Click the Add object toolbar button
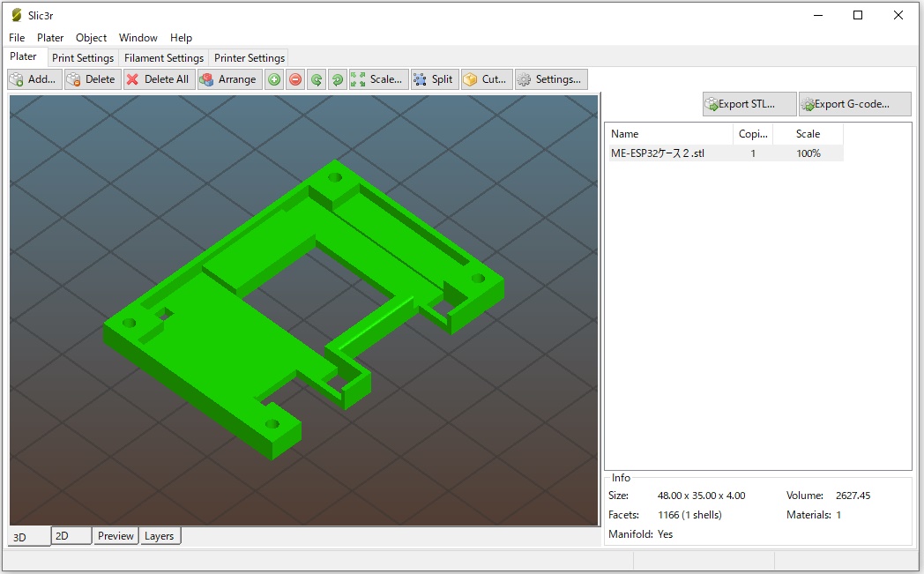 [x=34, y=79]
